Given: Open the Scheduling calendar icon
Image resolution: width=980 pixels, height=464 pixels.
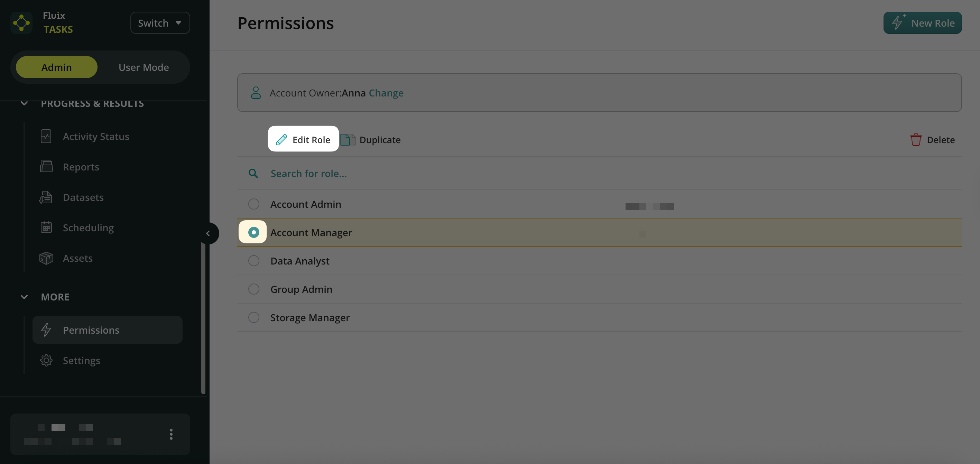Looking at the screenshot, I should [46, 228].
